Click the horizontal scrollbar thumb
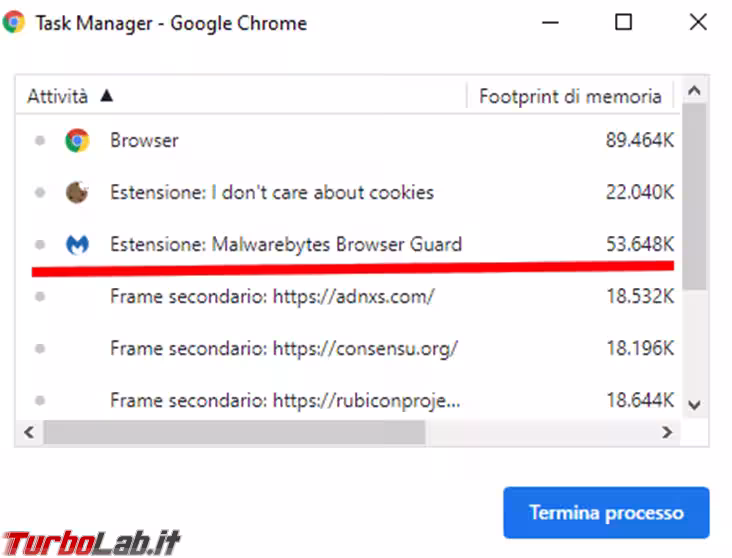Viewport: 732px width, 558px height. tap(235, 432)
